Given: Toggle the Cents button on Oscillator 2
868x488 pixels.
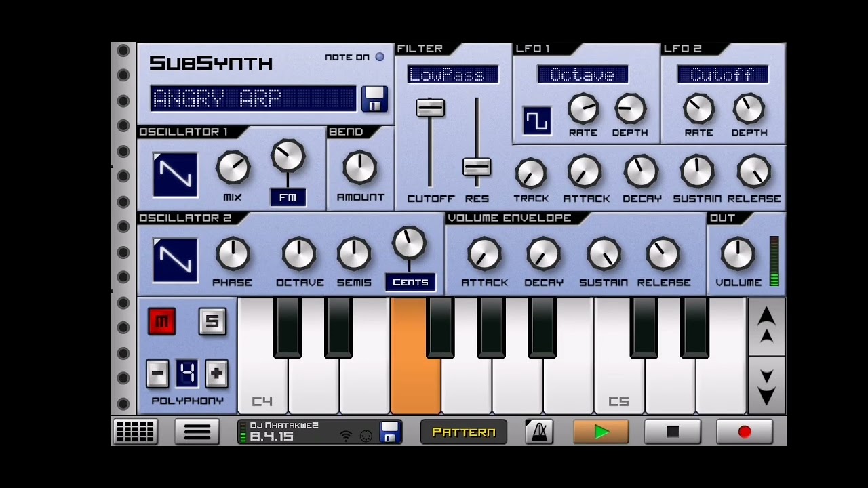Looking at the screenshot, I should (410, 282).
